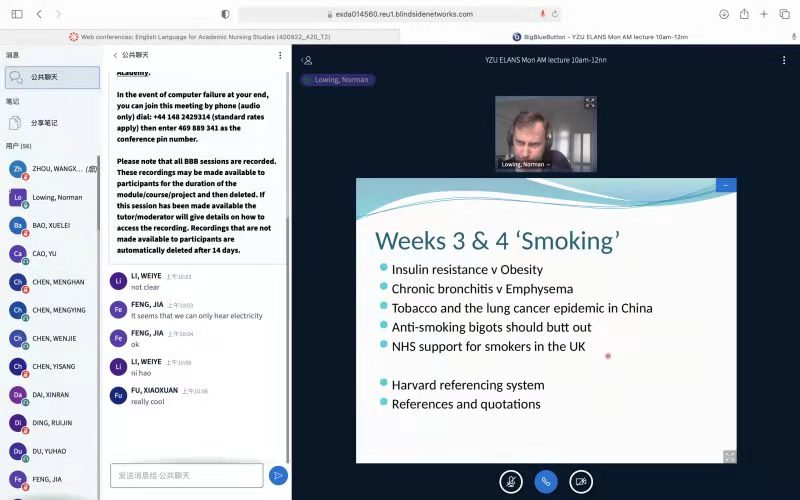Screen dimensions: 800x500
Task: Minimize the presentation with blue button
Action: (x=726, y=185)
